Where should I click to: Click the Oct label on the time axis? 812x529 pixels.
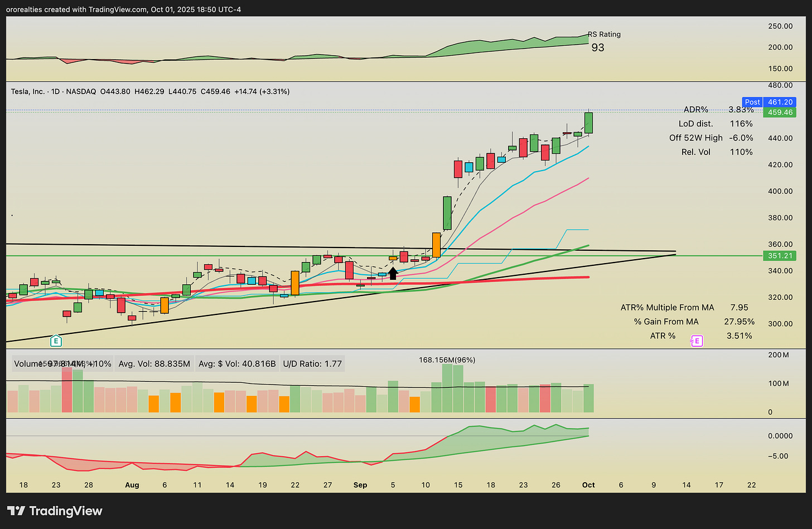588,485
